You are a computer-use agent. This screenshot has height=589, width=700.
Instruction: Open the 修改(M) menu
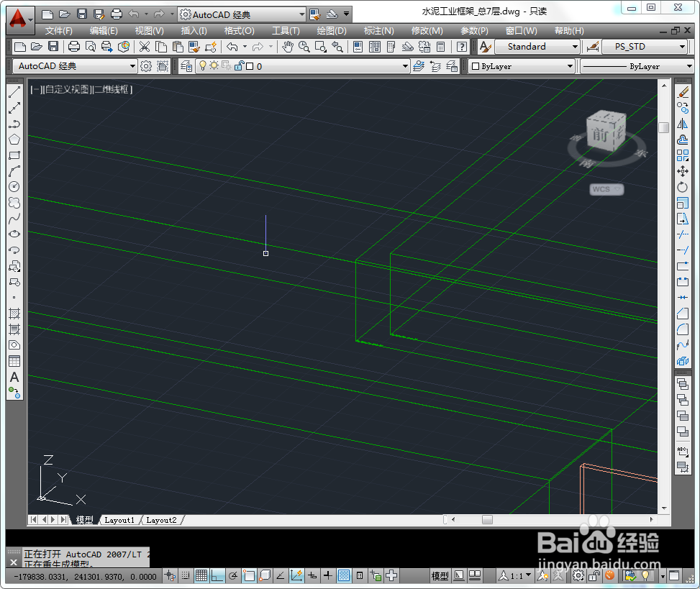[427, 31]
